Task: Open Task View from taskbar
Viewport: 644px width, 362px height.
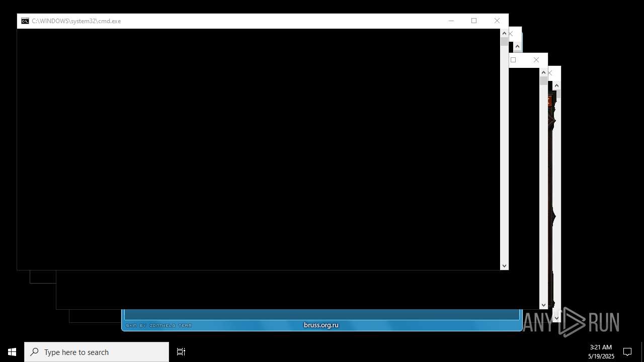Action: (181, 352)
